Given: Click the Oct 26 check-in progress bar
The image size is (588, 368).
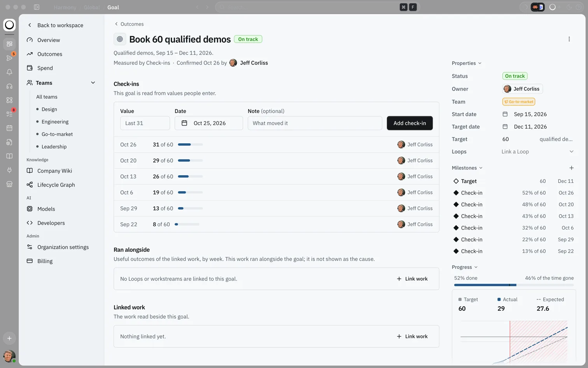Looking at the screenshot, I should (x=190, y=144).
